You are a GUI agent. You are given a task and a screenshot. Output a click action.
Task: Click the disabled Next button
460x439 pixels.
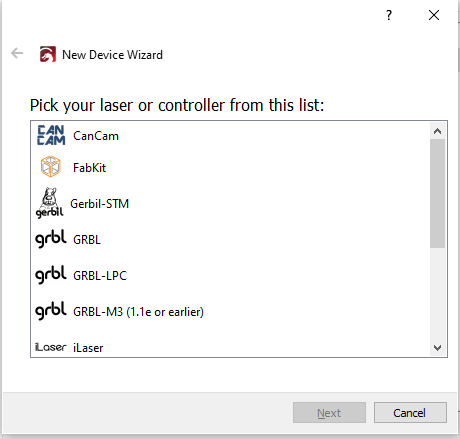(x=329, y=413)
